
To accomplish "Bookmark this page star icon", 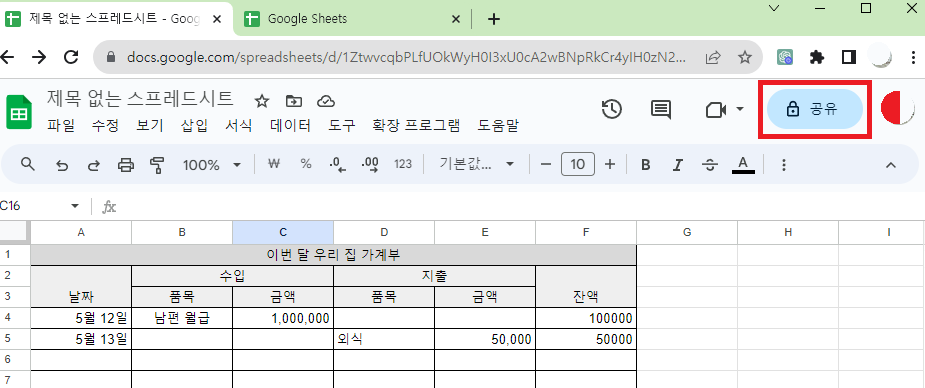I will pyautogui.click(x=745, y=57).
